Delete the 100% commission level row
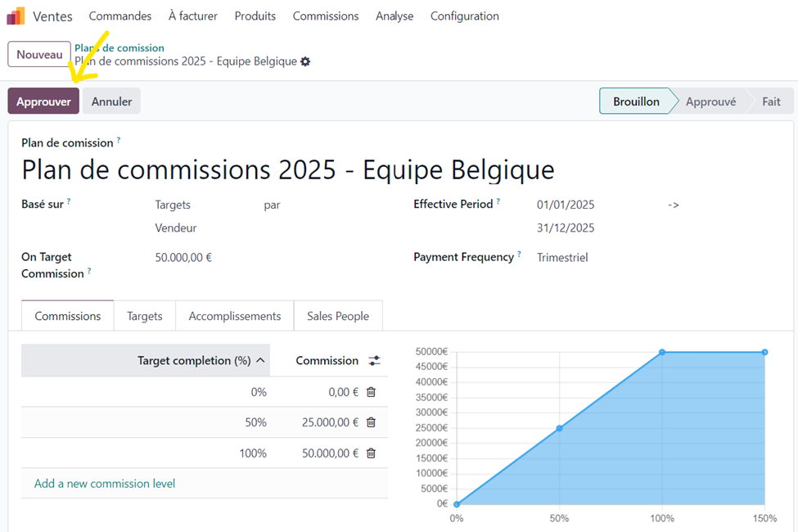 coord(372,453)
